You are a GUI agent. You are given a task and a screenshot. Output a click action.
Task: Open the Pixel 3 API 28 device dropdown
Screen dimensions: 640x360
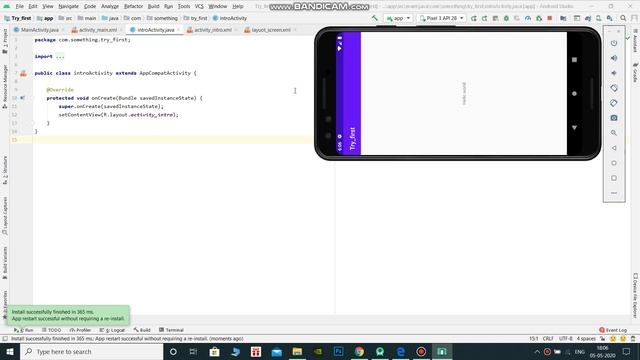(442, 18)
